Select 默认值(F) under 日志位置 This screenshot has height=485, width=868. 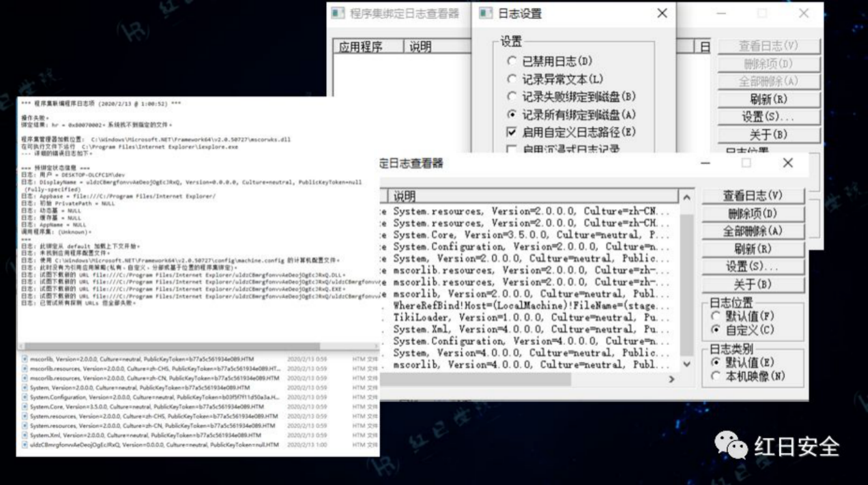click(x=716, y=317)
